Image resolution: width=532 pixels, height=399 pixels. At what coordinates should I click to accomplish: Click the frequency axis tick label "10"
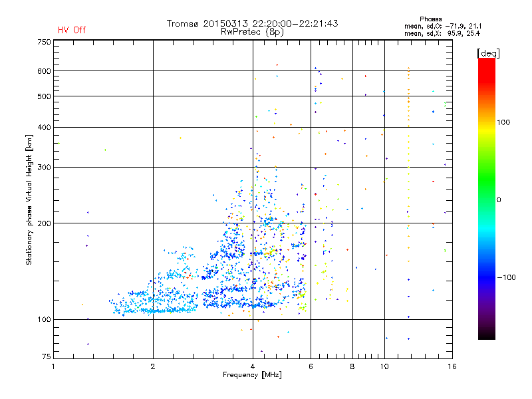pyautogui.click(x=384, y=366)
